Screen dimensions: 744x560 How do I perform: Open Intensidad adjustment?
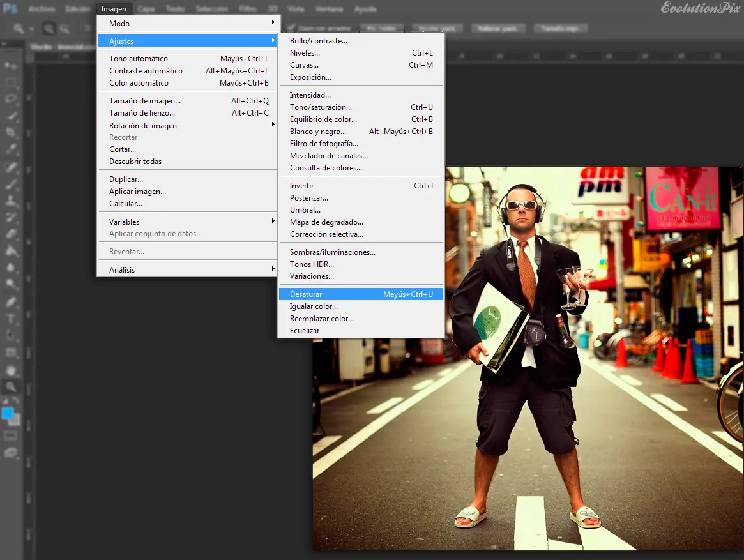pos(361,95)
